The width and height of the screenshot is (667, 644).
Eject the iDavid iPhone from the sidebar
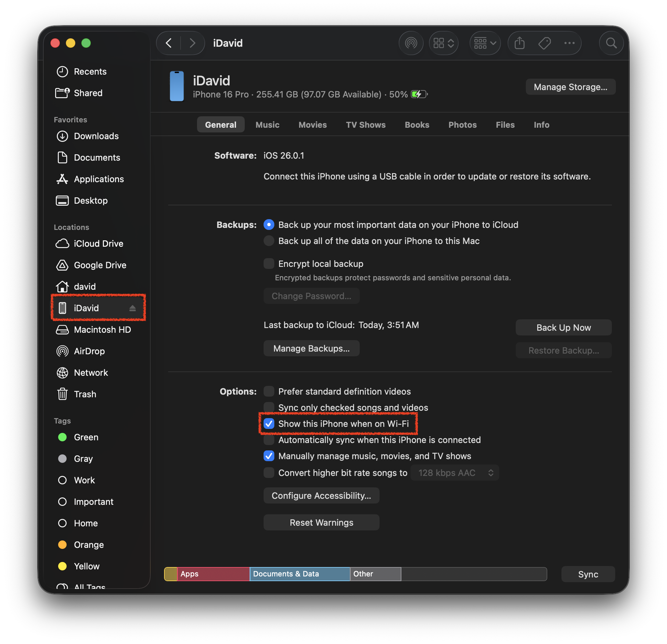[x=133, y=308]
